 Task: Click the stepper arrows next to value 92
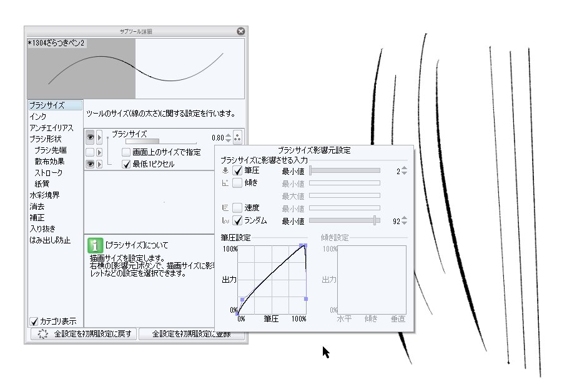[403, 220]
